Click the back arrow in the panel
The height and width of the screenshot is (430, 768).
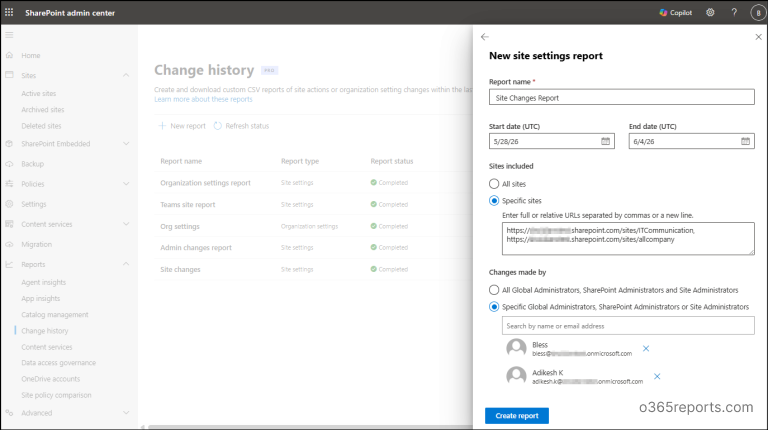coord(484,37)
